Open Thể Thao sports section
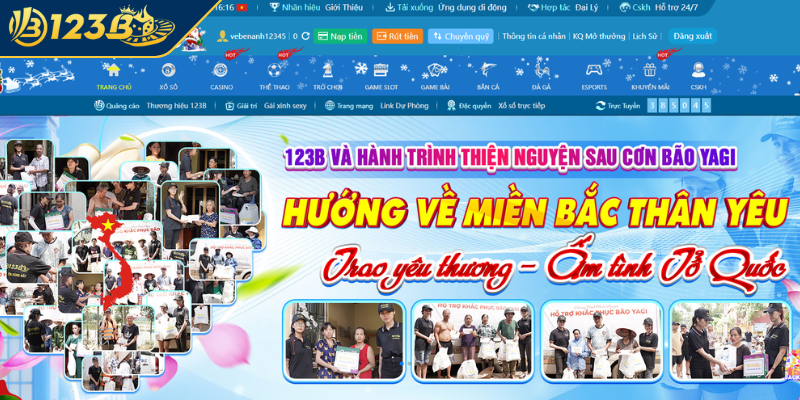Screen dimensions: 800x400 pos(274,72)
